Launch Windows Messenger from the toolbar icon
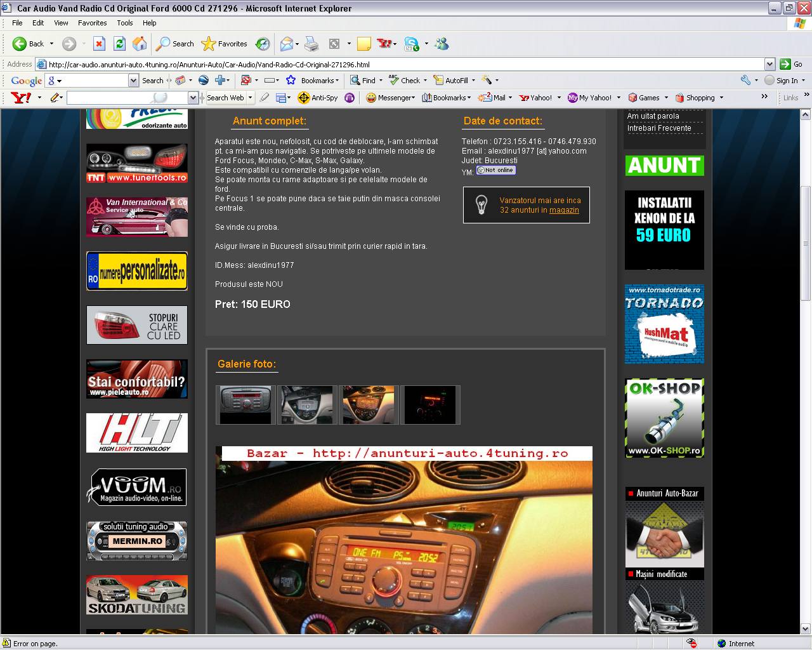Viewport: 812px width, 650px height. coord(442,44)
